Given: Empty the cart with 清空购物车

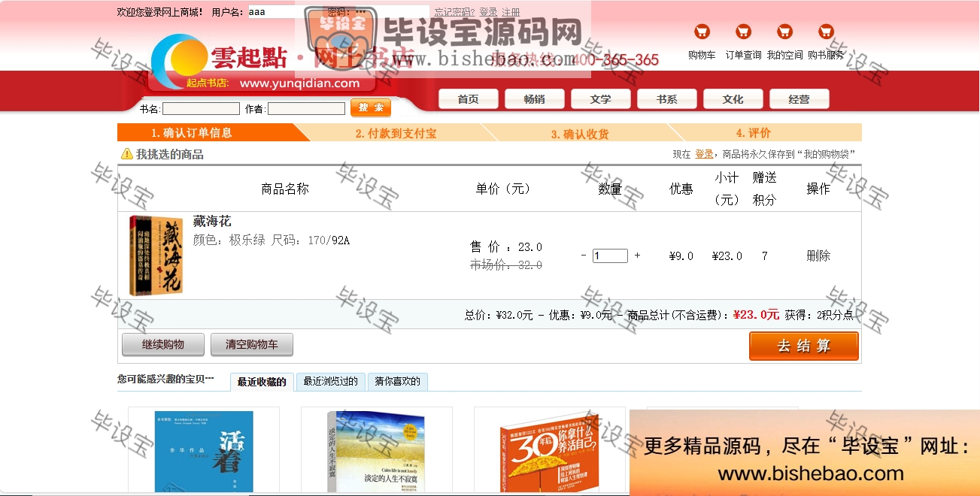Looking at the screenshot, I should 252,345.
